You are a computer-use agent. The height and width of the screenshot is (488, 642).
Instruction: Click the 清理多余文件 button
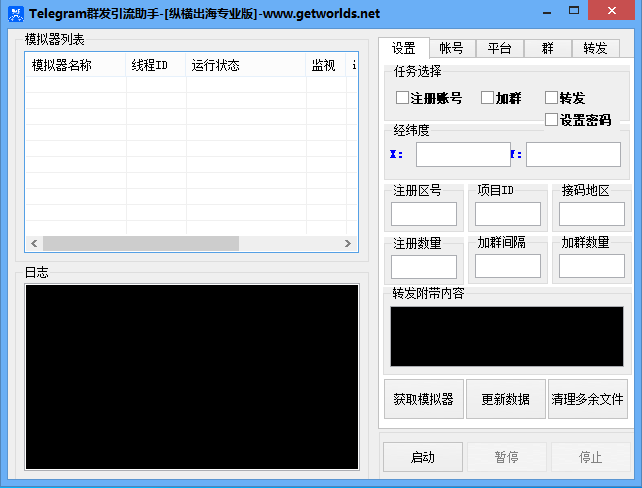(588, 399)
